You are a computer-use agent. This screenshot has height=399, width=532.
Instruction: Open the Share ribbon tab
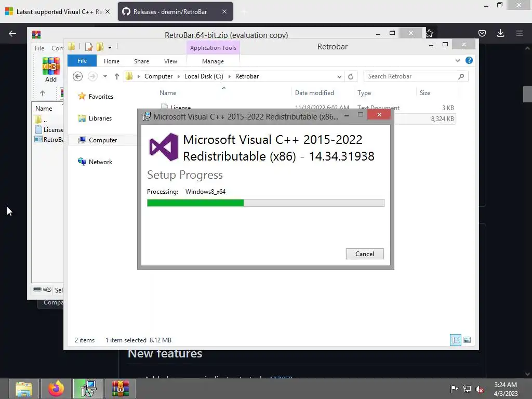tap(141, 61)
